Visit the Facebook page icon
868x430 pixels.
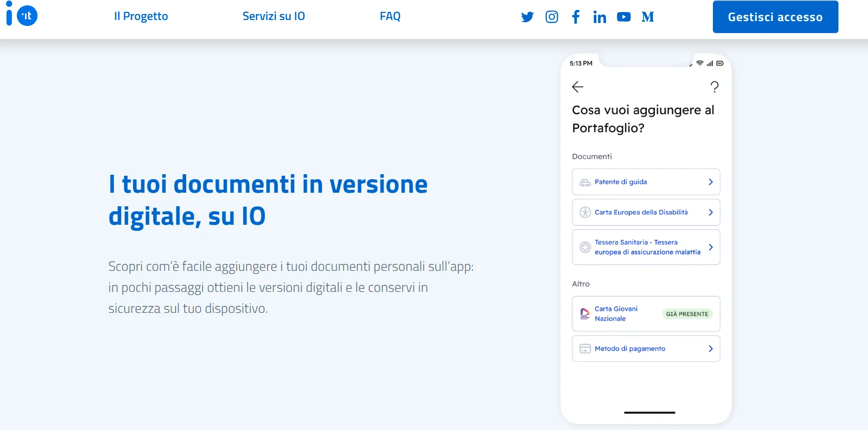point(576,17)
